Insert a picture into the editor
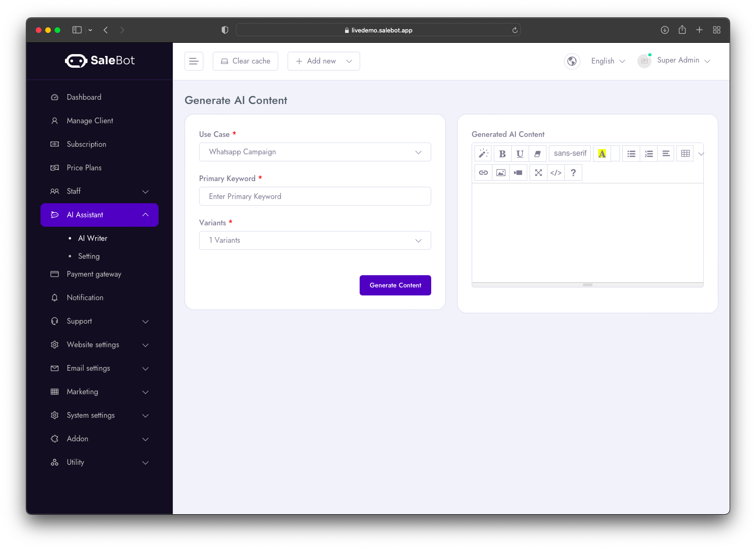 pyautogui.click(x=501, y=173)
